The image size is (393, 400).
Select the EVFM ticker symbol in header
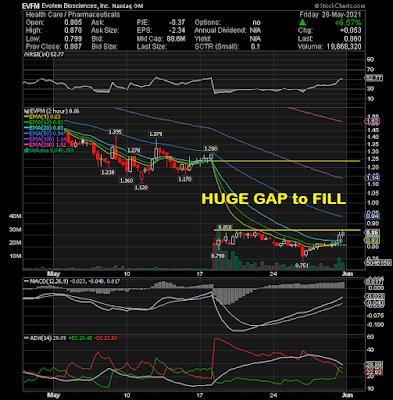31,6
